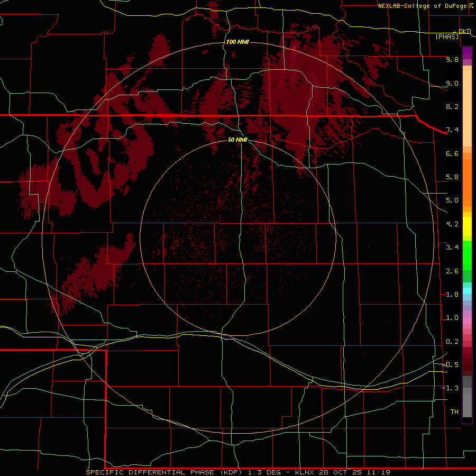476x476 pixels.
Task: Click the TH legend label
Action: tap(454, 412)
